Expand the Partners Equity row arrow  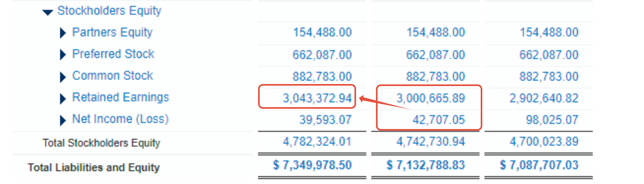coord(63,33)
